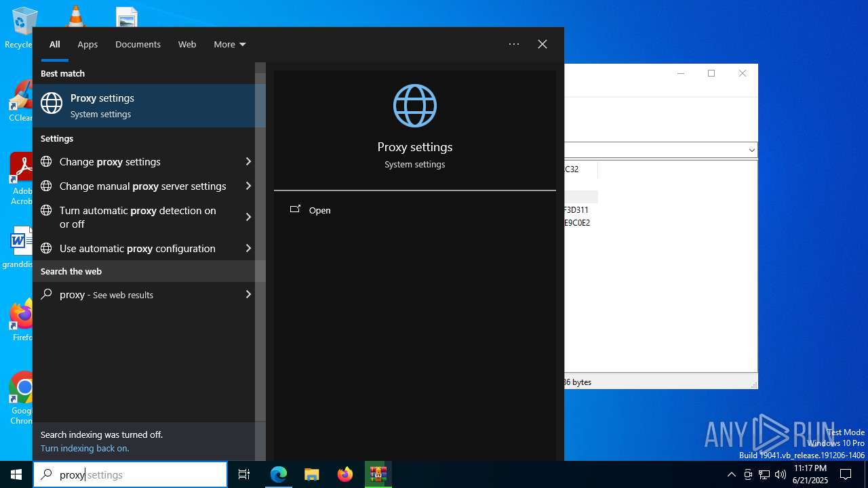Click globe icon beside Turn automatic proxy detection

(46, 210)
